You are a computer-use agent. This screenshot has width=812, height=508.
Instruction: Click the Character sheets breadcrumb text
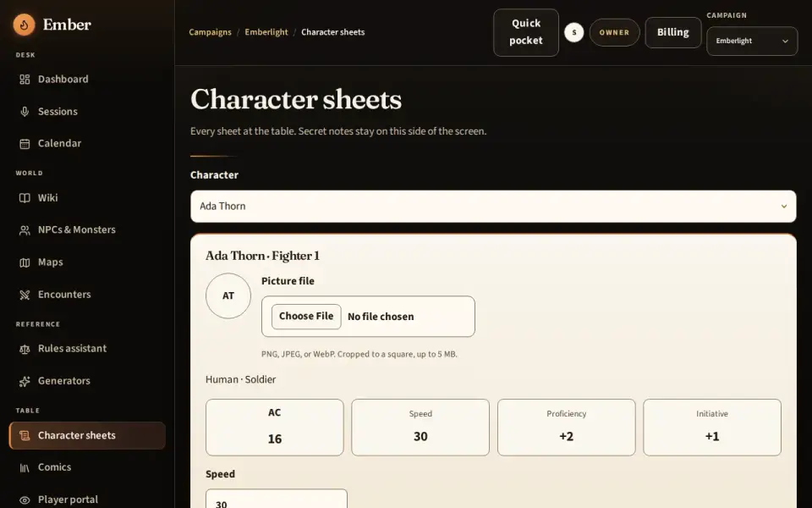[333, 32]
